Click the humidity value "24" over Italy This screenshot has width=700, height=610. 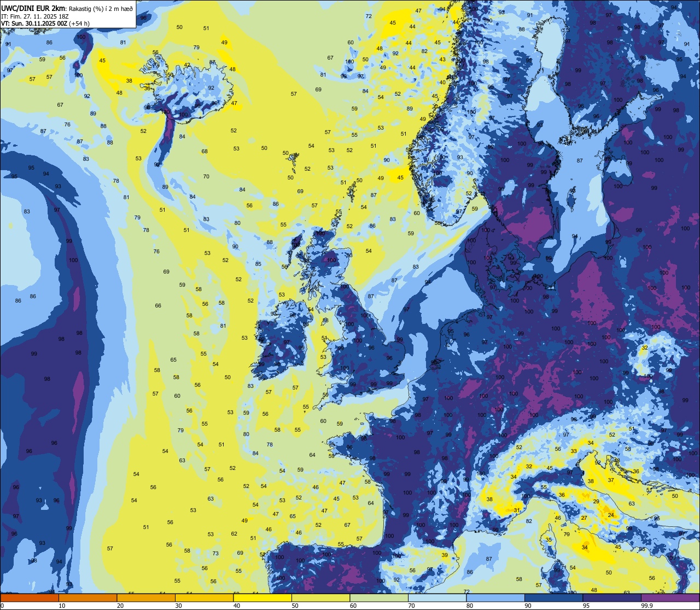point(611,515)
